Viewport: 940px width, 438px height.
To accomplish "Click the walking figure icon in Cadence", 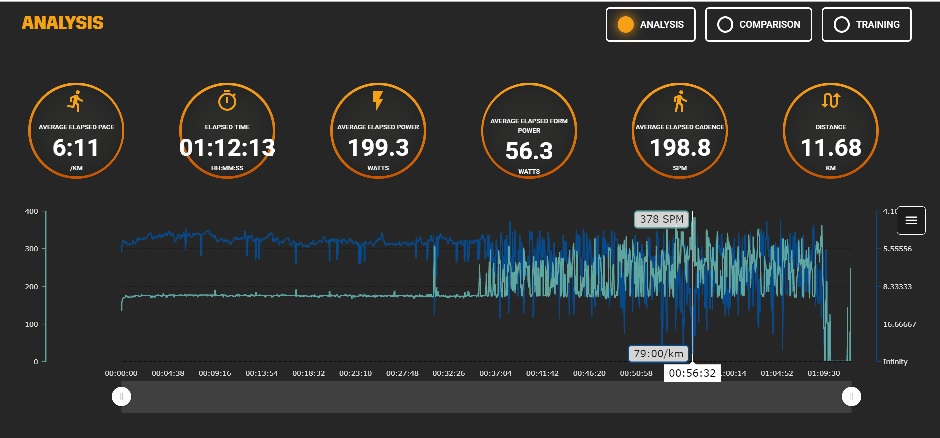I will [680, 101].
